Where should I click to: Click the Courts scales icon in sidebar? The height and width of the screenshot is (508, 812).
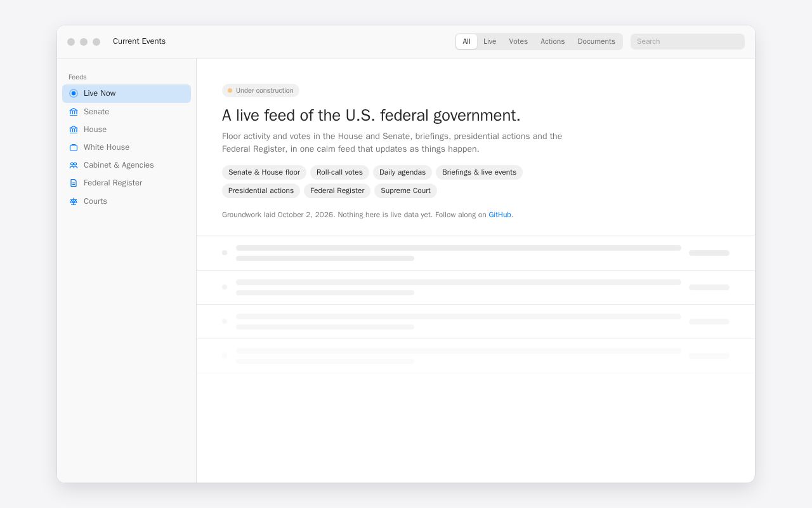point(74,201)
